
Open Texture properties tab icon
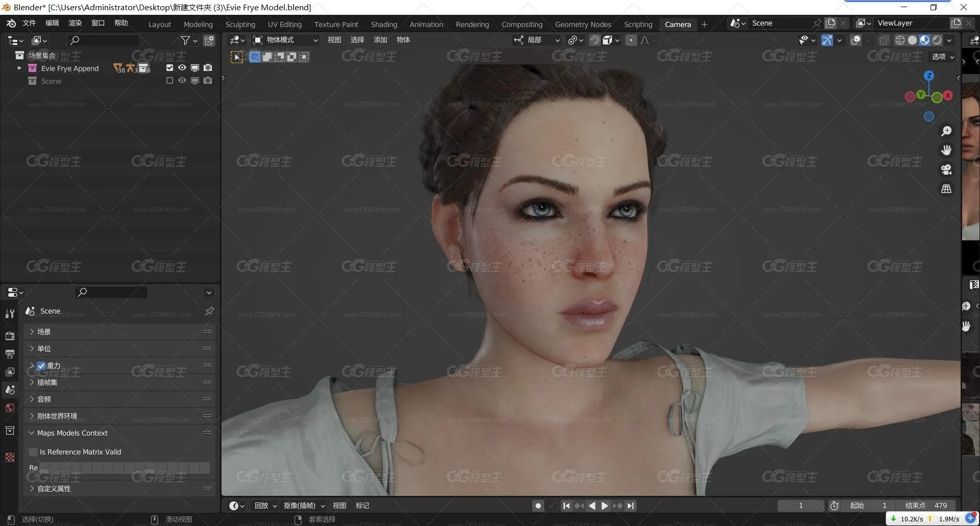10,457
